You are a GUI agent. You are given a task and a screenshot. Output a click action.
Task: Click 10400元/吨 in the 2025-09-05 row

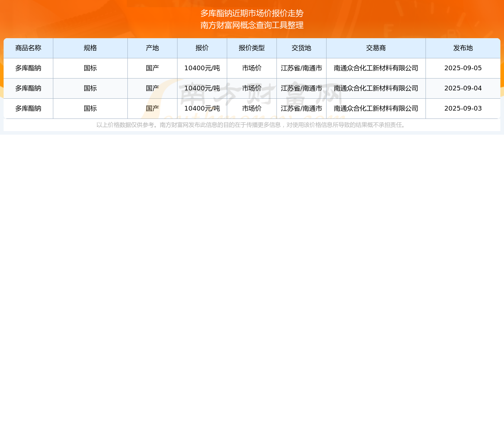(x=202, y=68)
